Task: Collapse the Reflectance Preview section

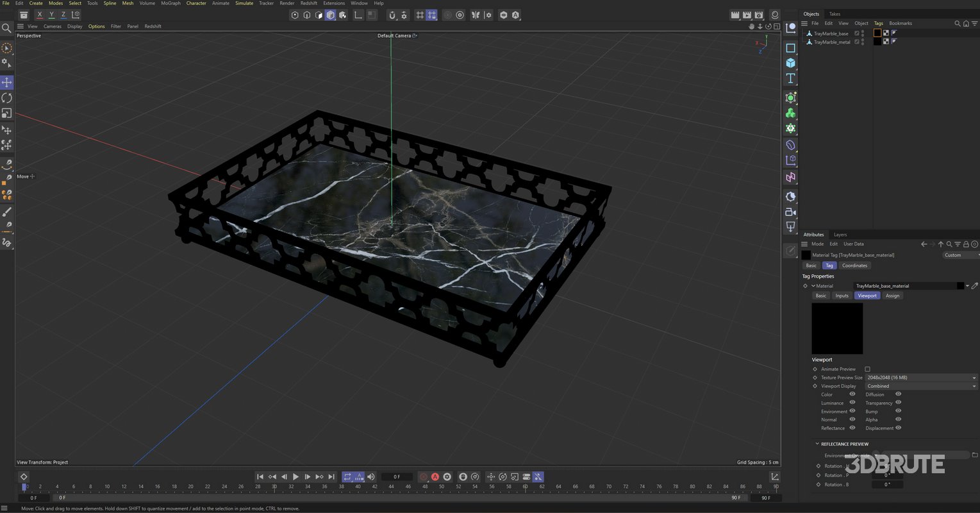Action: (817, 444)
